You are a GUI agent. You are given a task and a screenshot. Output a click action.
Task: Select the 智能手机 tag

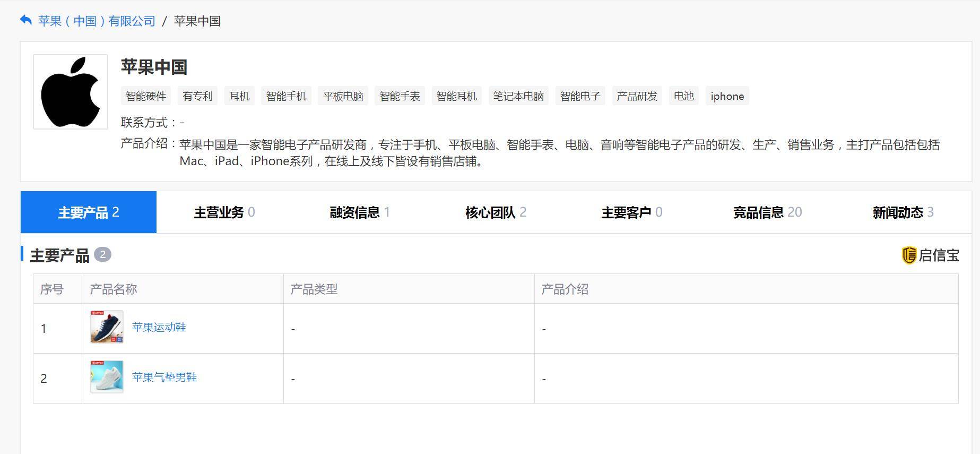point(286,96)
